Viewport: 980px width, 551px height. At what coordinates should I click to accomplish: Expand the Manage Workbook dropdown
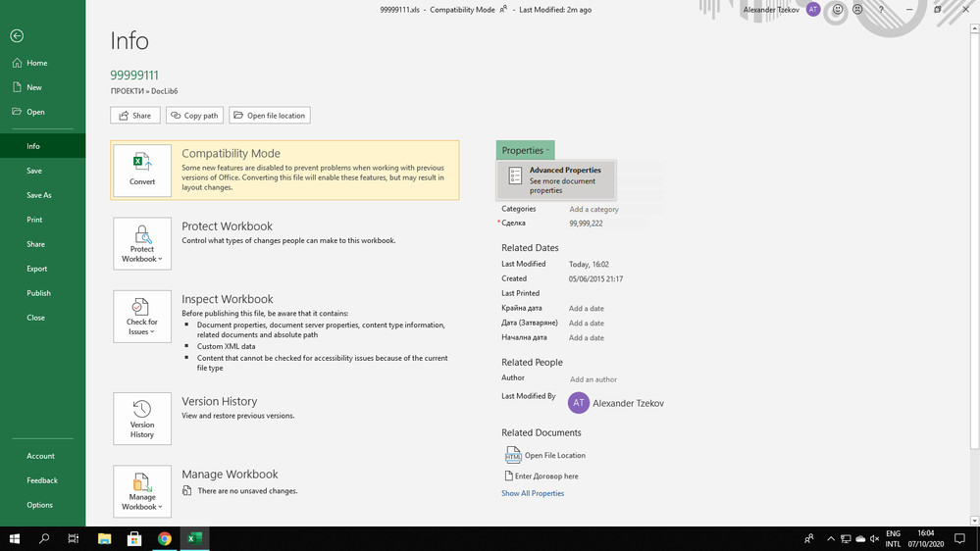(142, 491)
